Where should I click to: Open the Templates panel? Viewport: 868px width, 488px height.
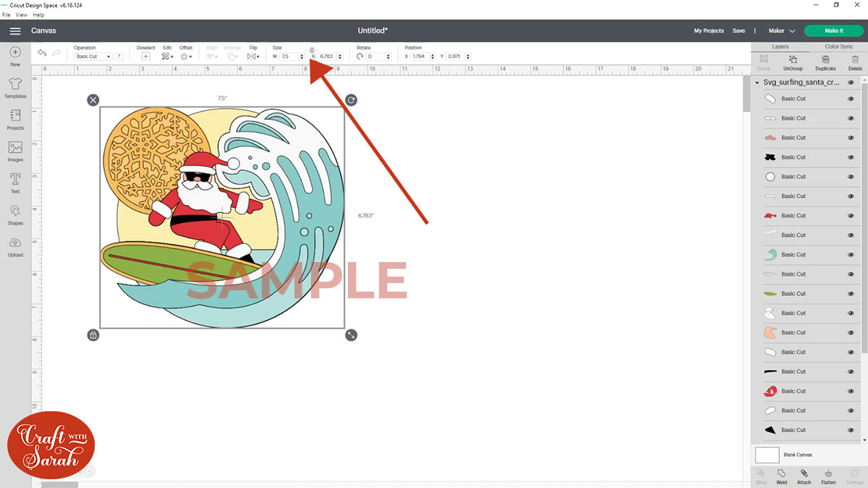point(15,88)
